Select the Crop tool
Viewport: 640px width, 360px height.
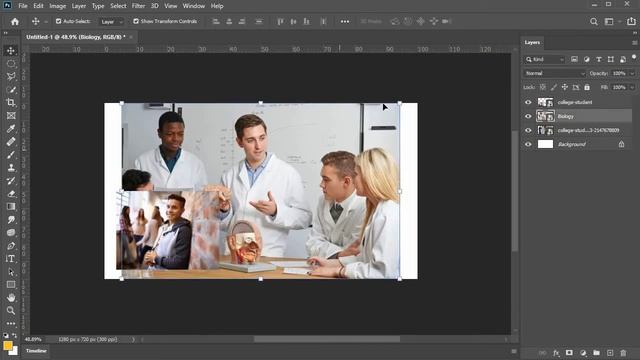[x=11, y=102]
